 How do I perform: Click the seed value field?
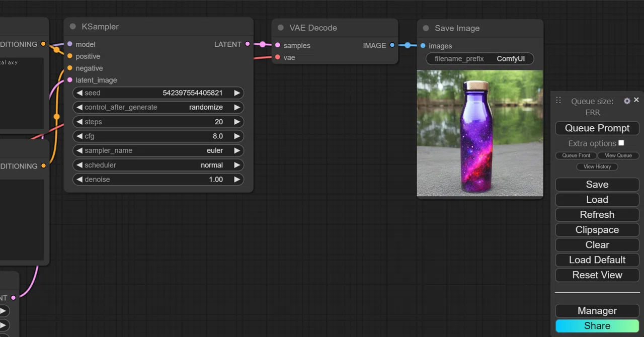[158, 93]
